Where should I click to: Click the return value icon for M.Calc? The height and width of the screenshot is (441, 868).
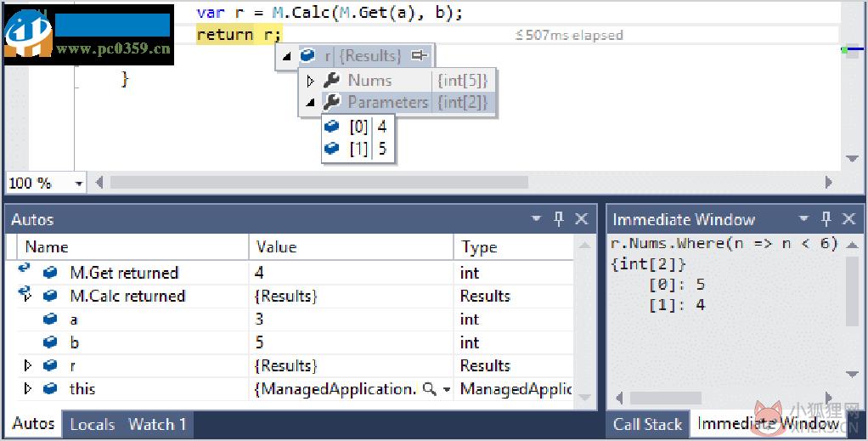pos(25,292)
